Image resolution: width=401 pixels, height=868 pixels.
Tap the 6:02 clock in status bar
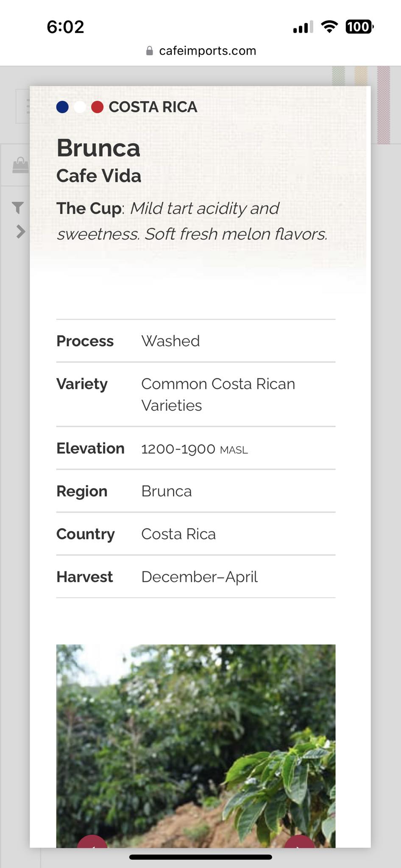[x=65, y=27]
